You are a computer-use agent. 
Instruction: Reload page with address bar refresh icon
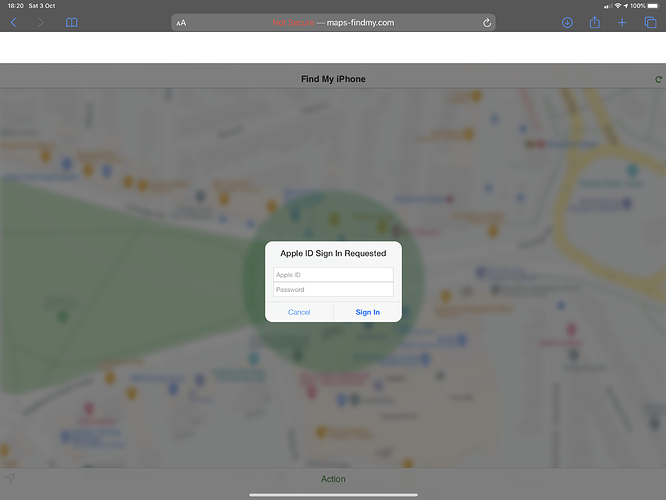(487, 23)
